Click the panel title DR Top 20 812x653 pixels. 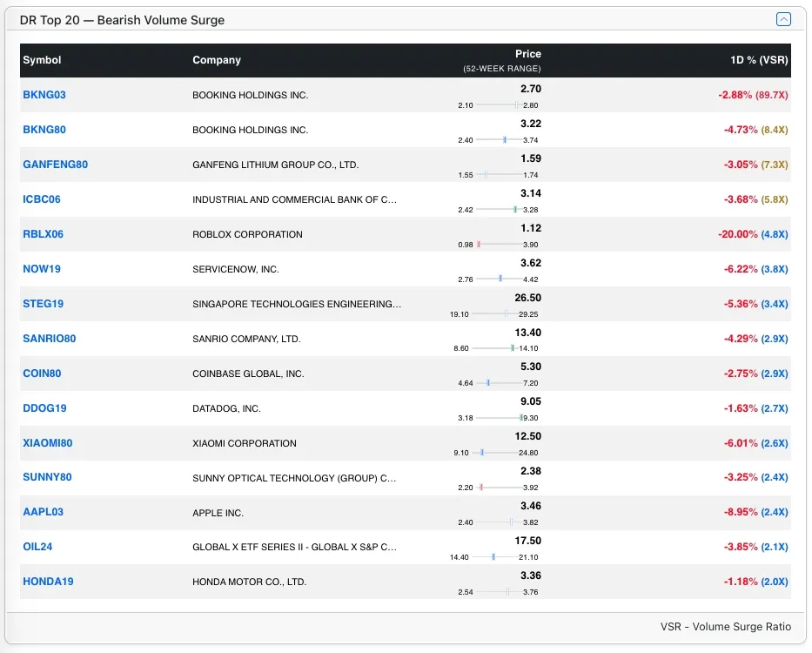[x=122, y=20]
